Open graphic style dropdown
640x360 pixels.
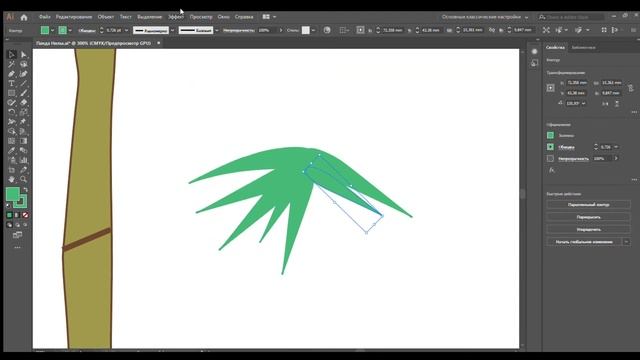313,30
